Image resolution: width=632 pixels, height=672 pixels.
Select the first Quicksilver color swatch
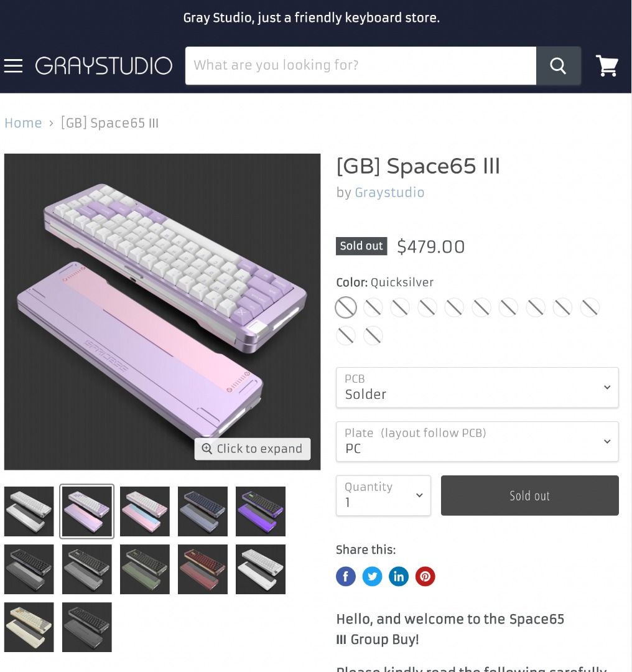[x=346, y=307]
